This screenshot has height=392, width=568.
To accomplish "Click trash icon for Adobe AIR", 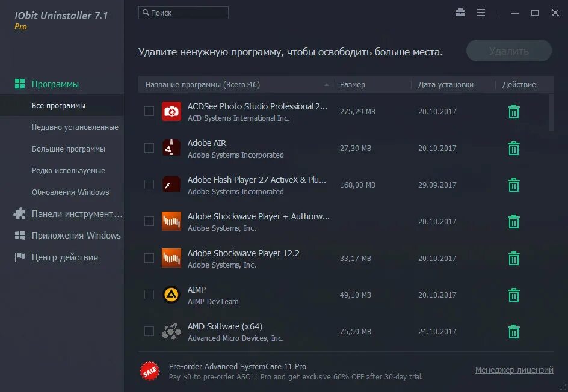I will [514, 148].
